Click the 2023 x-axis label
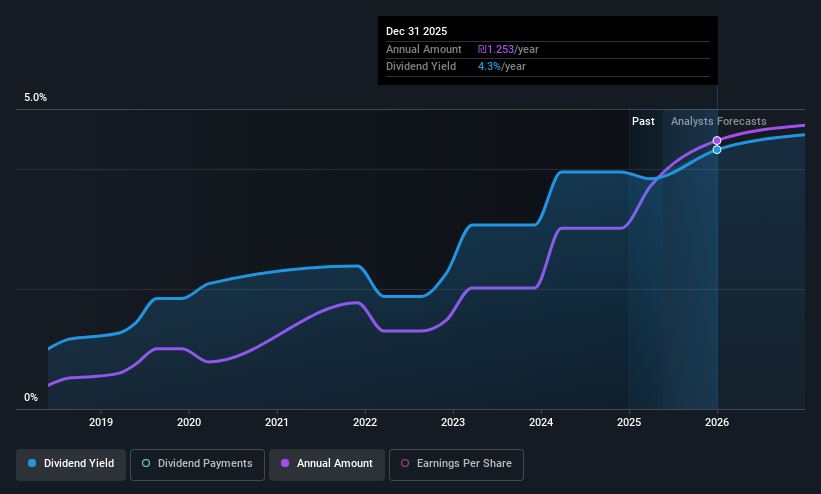Image resolution: width=821 pixels, height=494 pixels. (x=453, y=422)
